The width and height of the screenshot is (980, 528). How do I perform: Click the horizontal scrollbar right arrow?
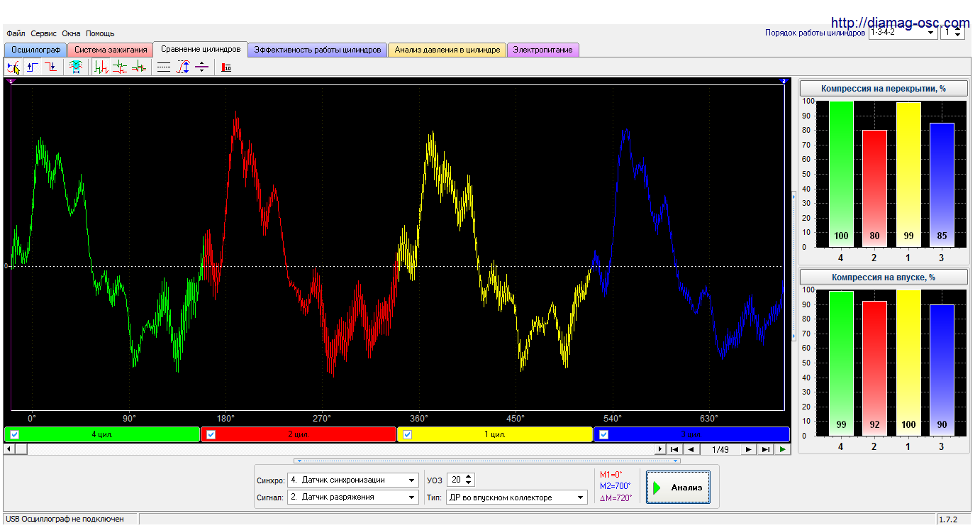pyautogui.click(x=660, y=449)
